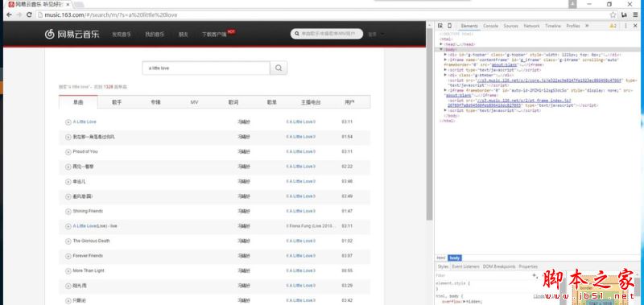Select the 歌词 results tab
The image size is (644, 305).
[233, 102]
